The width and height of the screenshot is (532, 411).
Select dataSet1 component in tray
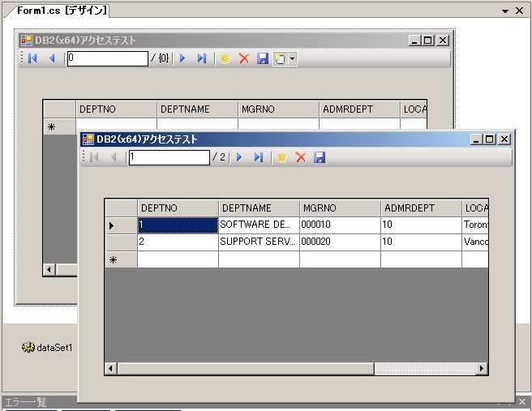[47, 347]
